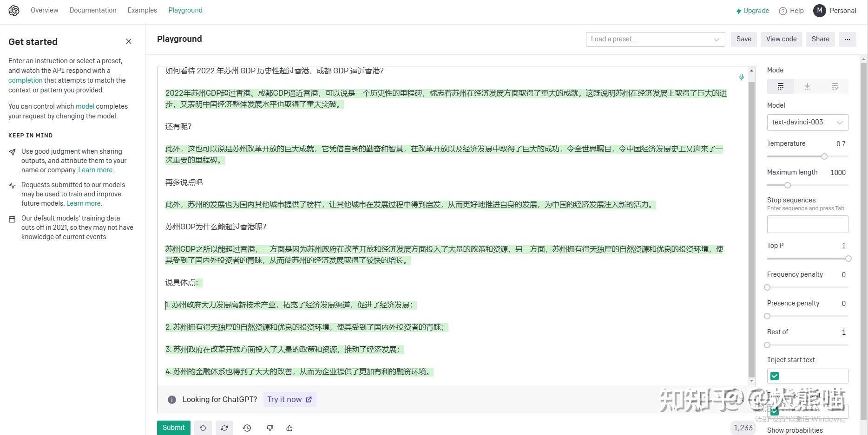This screenshot has width=868, height=435.
Task: Click the Try it now link
Action: pos(289,400)
